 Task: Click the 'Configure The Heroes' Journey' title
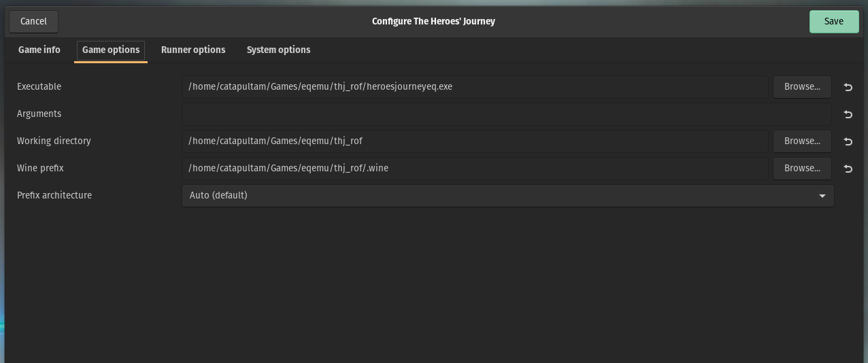click(x=433, y=22)
